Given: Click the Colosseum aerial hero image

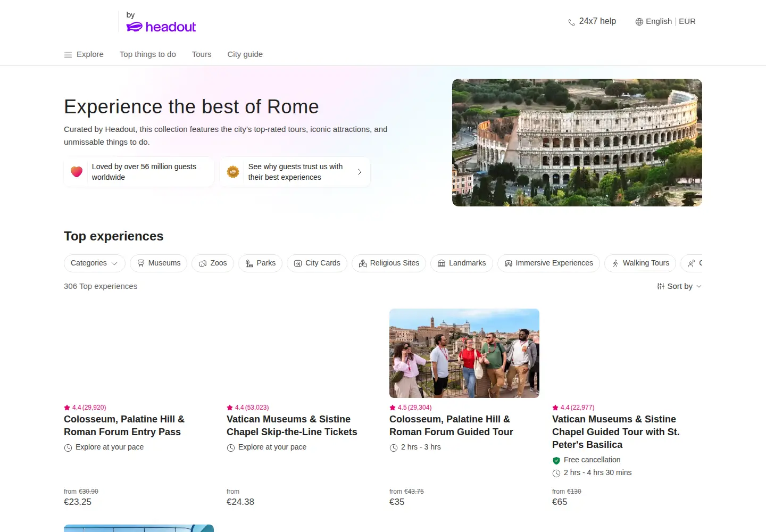Looking at the screenshot, I should [x=577, y=143].
